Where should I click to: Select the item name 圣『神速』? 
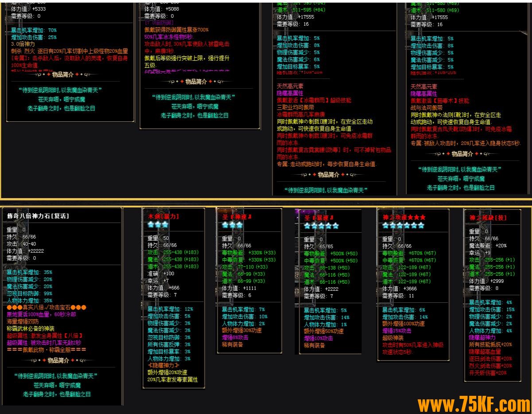237,217
